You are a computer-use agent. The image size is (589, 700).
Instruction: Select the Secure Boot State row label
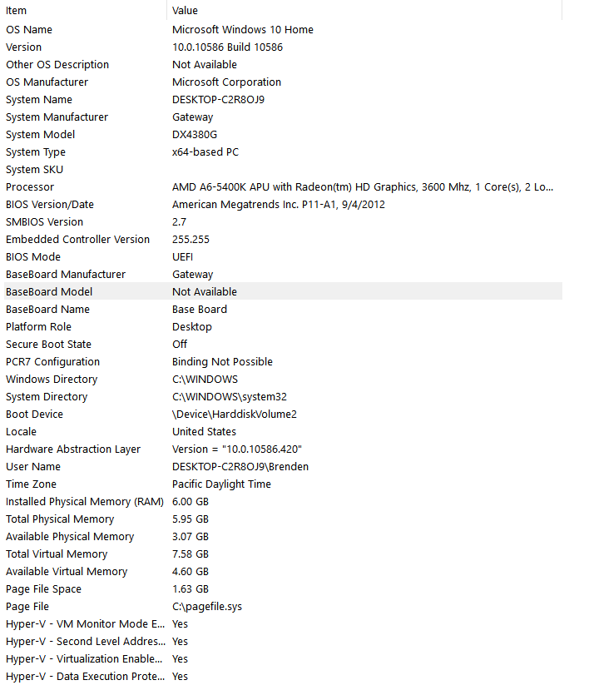coord(48,345)
